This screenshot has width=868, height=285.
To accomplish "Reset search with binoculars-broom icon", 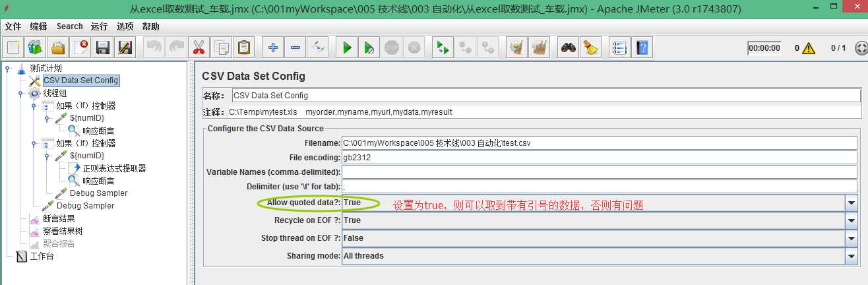I will tap(591, 47).
